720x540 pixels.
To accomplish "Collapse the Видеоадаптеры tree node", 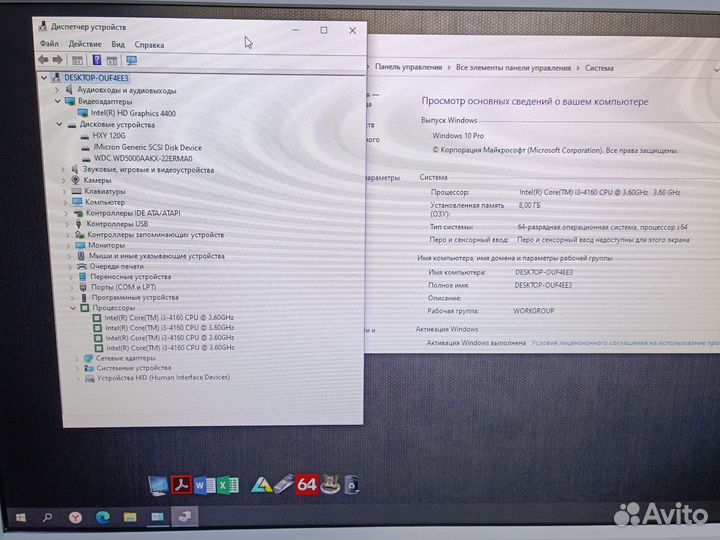I will pos(58,101).
